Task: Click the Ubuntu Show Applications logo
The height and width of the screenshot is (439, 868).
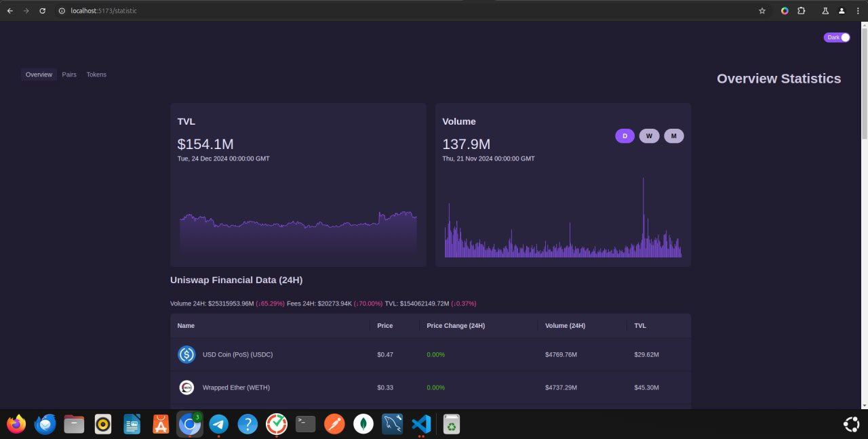Action: click(x=851, y=425)
